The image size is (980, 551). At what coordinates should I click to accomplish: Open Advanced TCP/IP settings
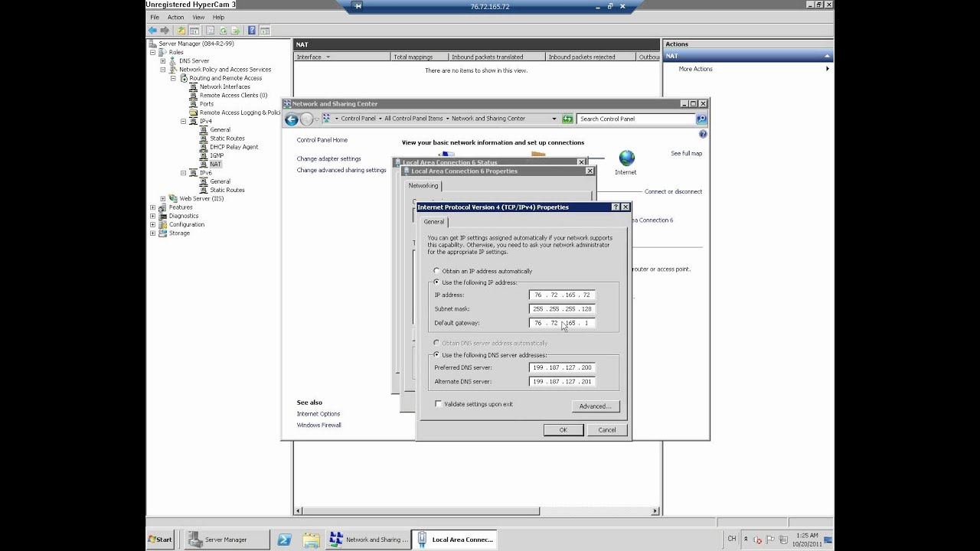point(596,406)
